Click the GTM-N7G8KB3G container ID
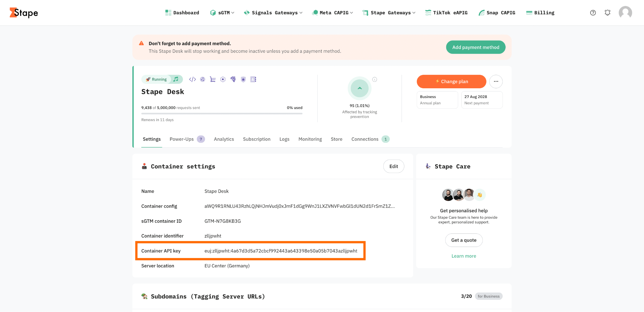This screenshot has width=644, height=312. click(223, 221)
